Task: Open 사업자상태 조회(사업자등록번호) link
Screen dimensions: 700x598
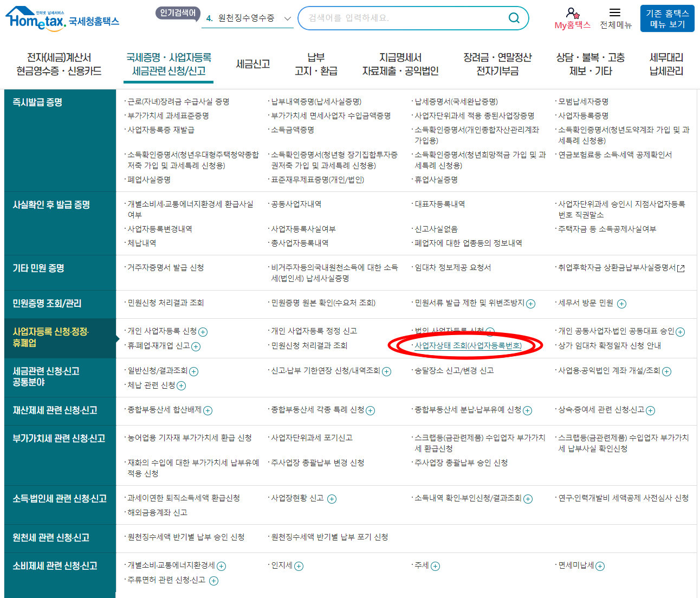Action: [468, 346]
